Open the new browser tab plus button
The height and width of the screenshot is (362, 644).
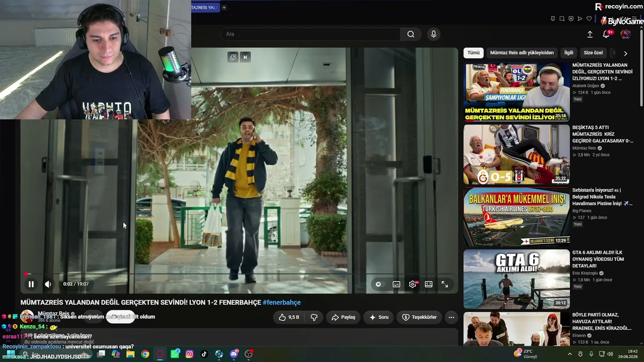[224, 8]
